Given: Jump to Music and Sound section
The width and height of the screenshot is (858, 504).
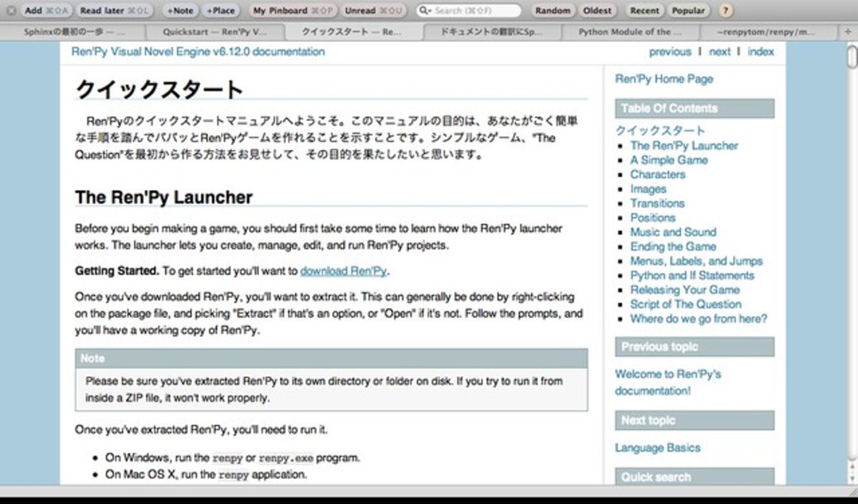Looking at the screenshot, I should point(673,232).
